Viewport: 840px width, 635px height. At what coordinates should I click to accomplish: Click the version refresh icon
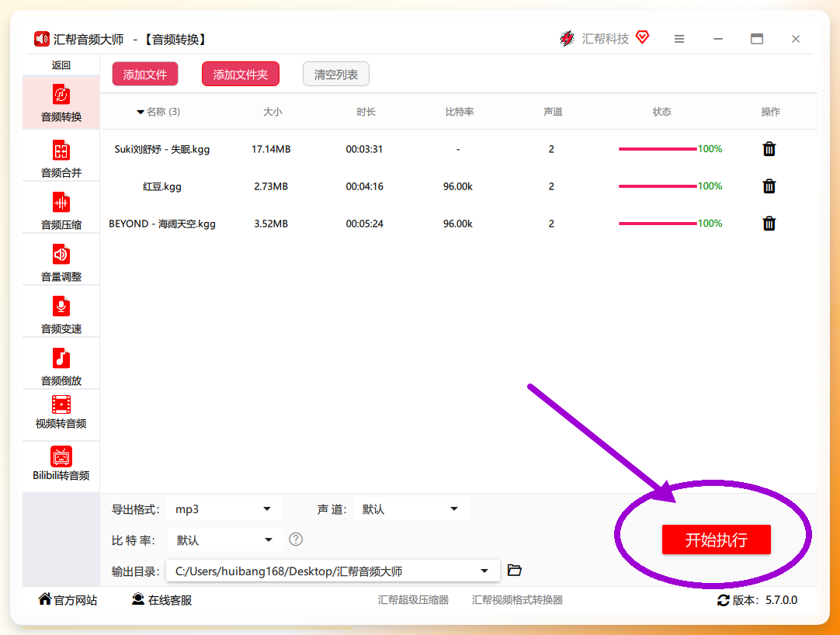tap(724, 600)
